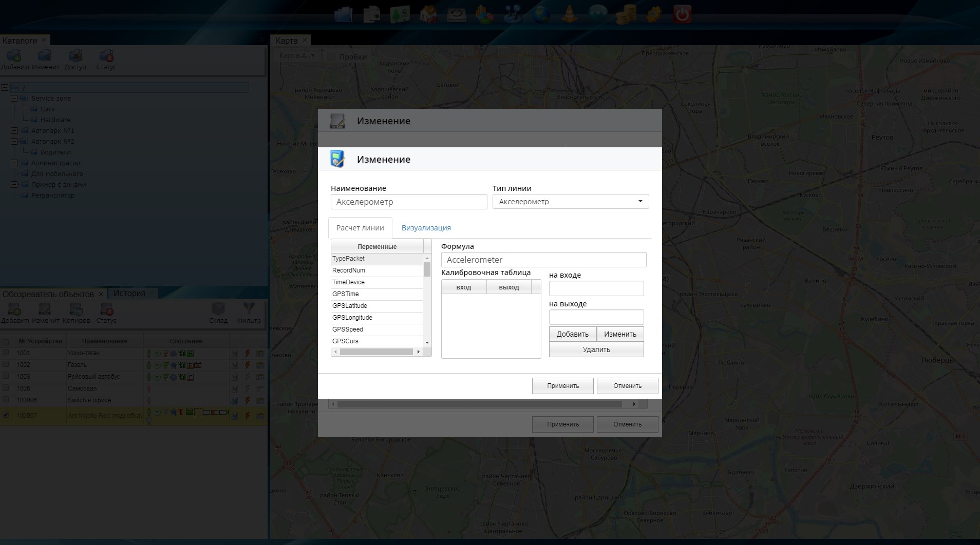Image resolution: width=980 pixels, height=545 pixels.
Task: Click the variables list horizontal scrollbar
Action: tap(376, 352)
